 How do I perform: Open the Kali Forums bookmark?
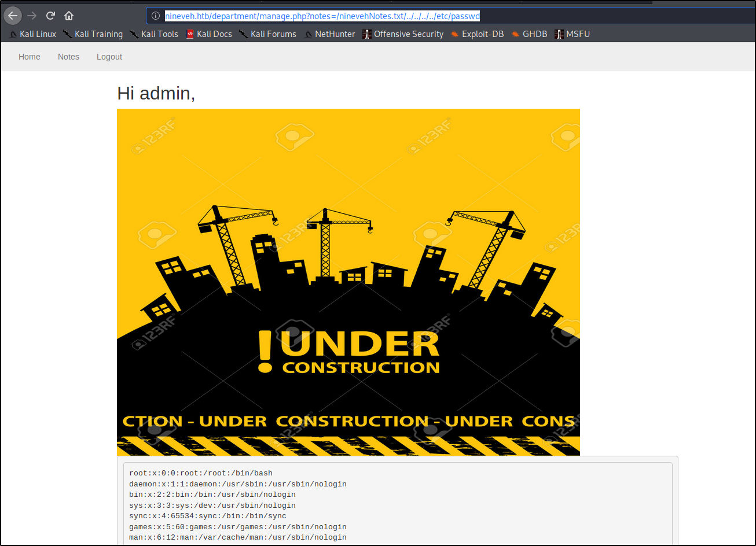click(x=267, y=34)
